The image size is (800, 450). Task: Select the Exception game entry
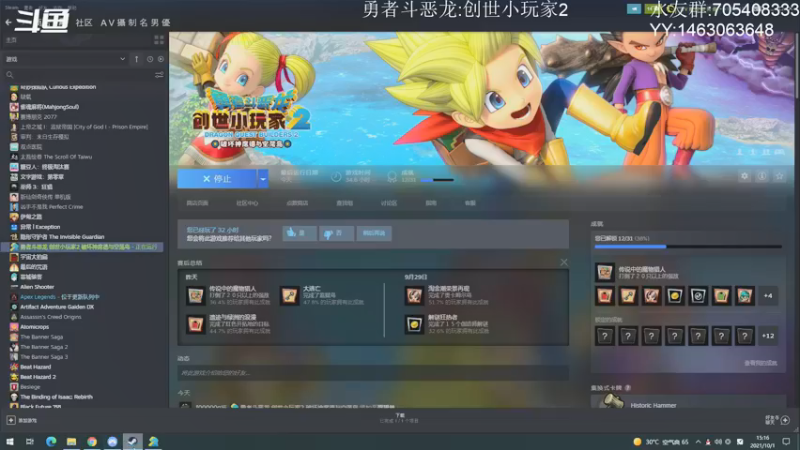(40, 227)
